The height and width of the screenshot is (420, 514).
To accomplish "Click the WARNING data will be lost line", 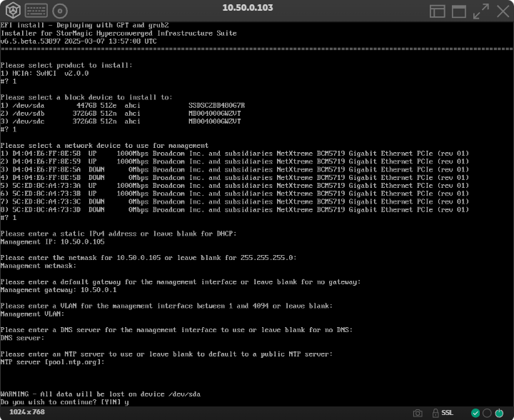I will point(101,394).
